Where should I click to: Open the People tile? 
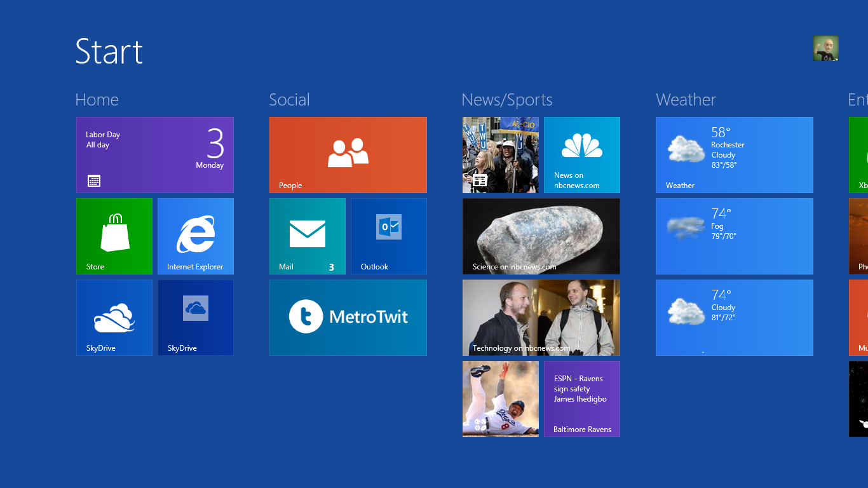pyautogui.click(x=348, y=155)
